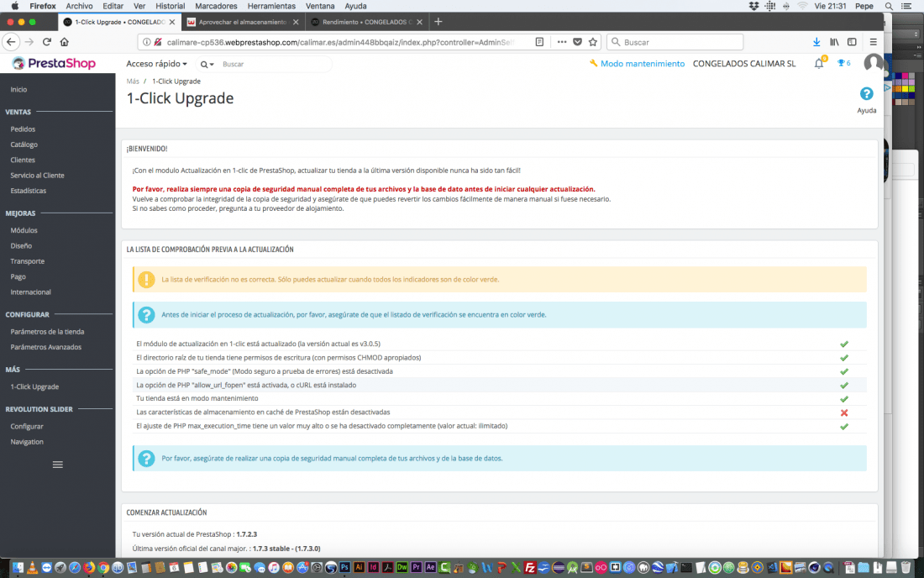Open the Trash in the dock

906,567
